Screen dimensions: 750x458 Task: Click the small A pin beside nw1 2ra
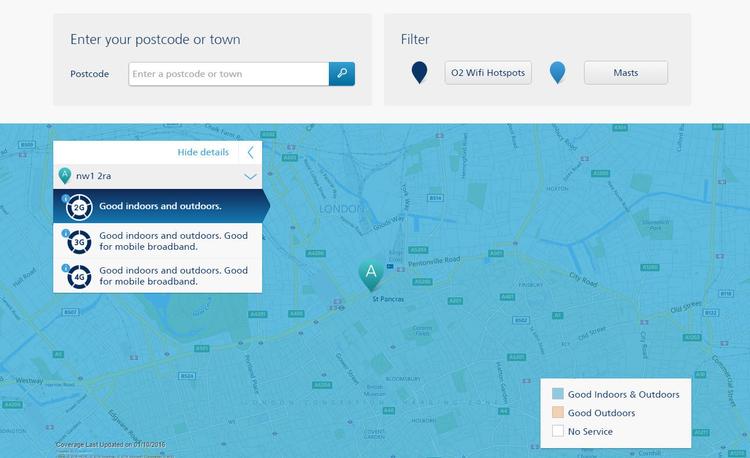(x=65, y=176)
